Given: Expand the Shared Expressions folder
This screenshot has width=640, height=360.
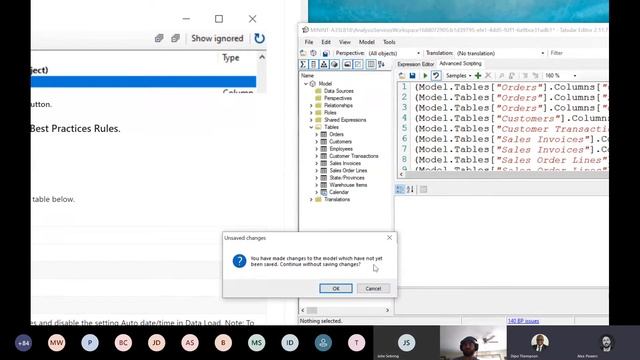Looking at the screenshot, I should [x=311, y=120].
